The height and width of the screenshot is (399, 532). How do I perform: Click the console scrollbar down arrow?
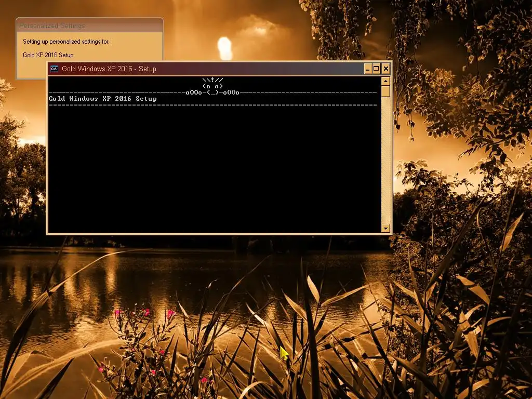pyautogui.click(x=385, y=229)
